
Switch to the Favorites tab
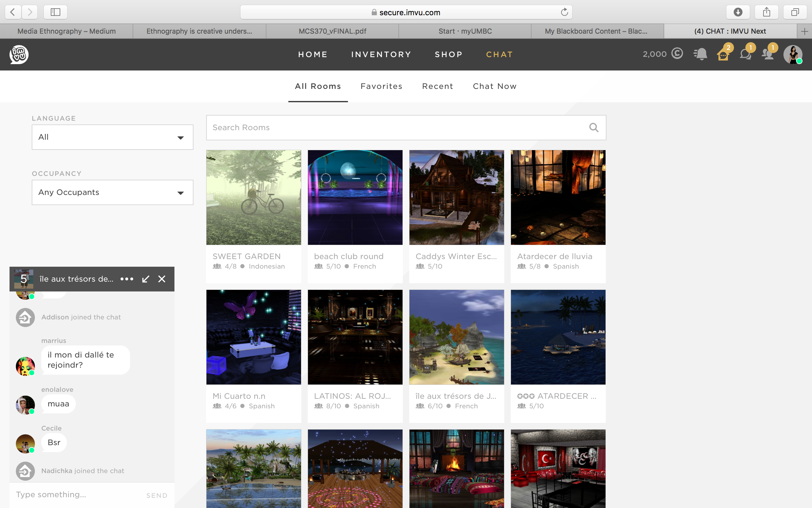[382, 86]
